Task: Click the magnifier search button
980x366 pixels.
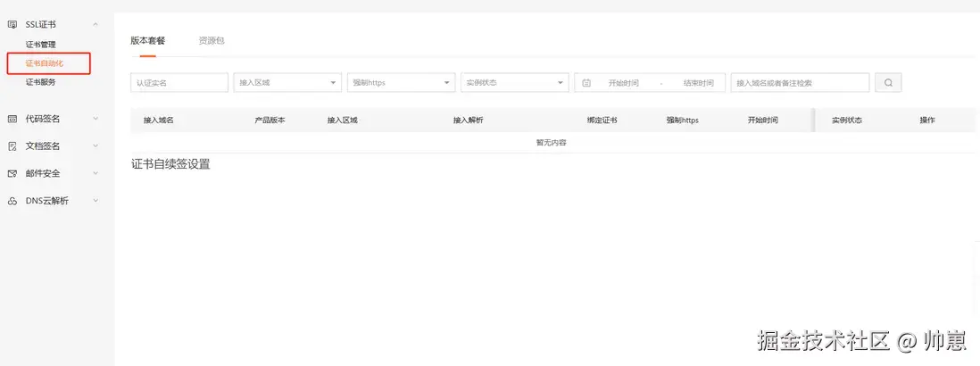Action: pos(888,82)
